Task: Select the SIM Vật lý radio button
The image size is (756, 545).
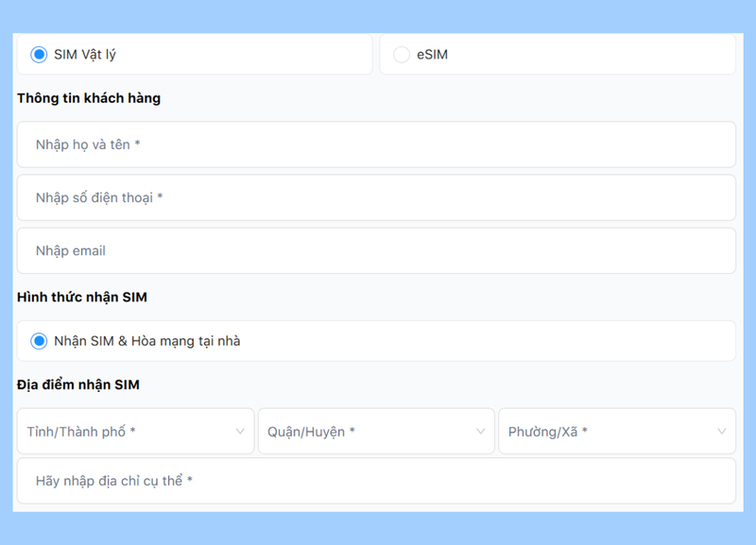Action: coord(39,55)
